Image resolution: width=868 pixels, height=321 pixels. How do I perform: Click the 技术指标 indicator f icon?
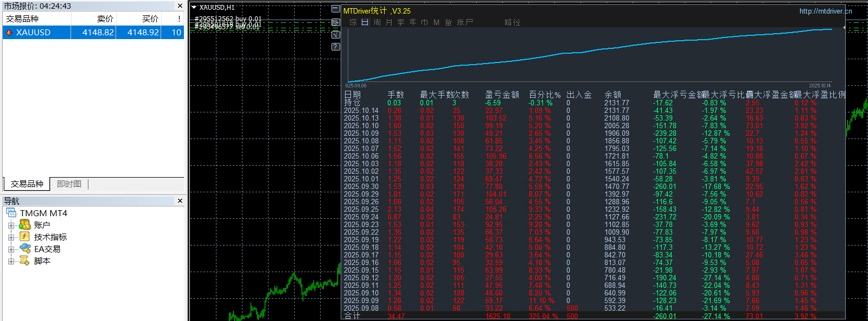(25, 237)
